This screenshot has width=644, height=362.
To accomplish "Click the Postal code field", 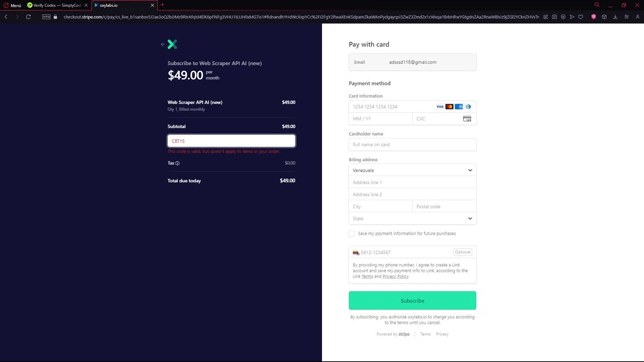I will click(x=444, y=206).
